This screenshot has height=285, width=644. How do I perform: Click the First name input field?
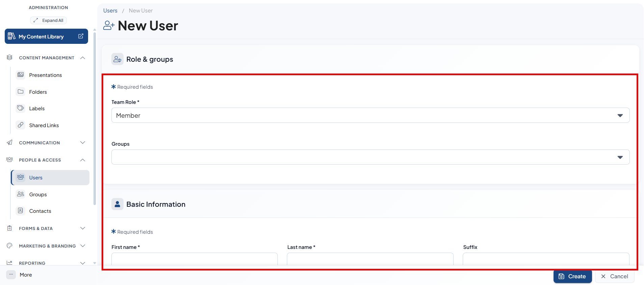coord(194,259)
